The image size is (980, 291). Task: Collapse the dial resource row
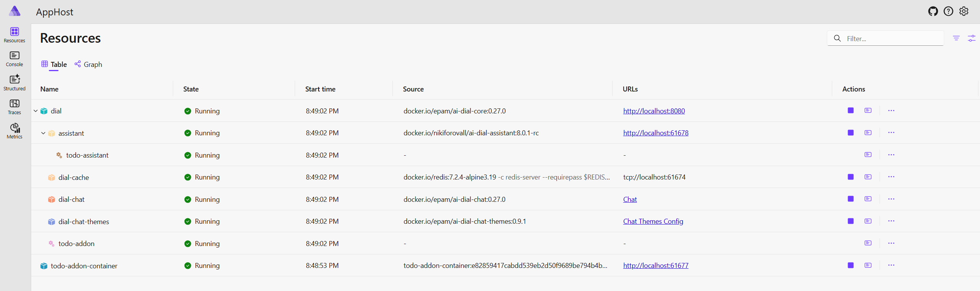36,111
